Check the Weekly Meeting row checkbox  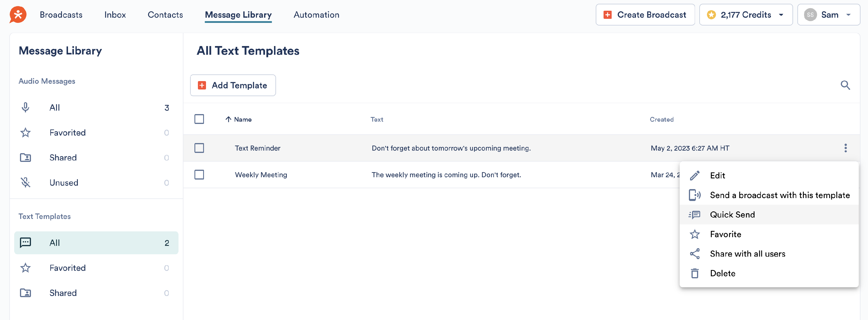point(199,175)
